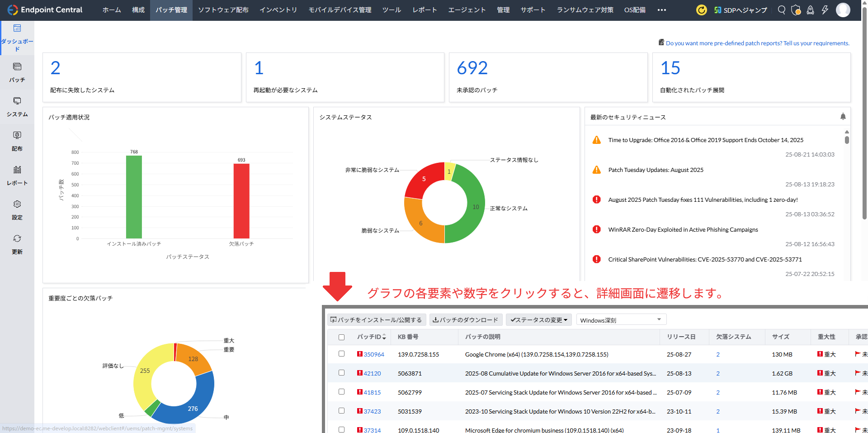Screen dimensions: 868x433
Task: Click the 692 未承認のパッチ count
Action: pos(472,68)
